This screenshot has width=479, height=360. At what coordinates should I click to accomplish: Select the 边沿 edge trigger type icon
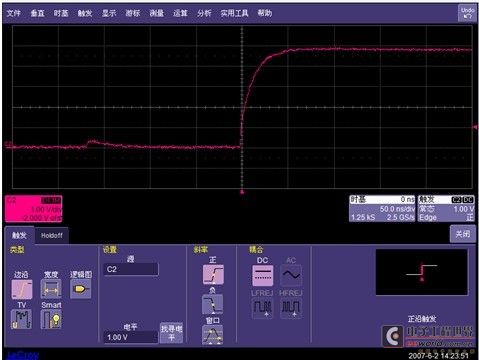pos(22,289)
